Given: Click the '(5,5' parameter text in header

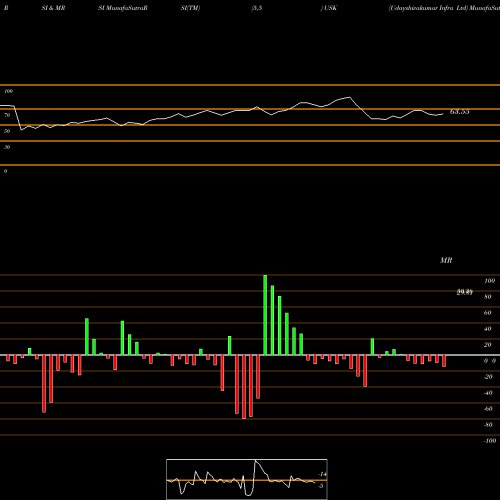Looking at the screenshot, I should (x=257, y=8).
